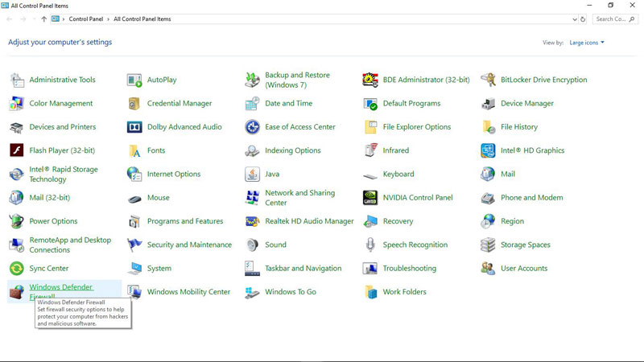
Task: Click the File History icon
Action: coord(488,127)
